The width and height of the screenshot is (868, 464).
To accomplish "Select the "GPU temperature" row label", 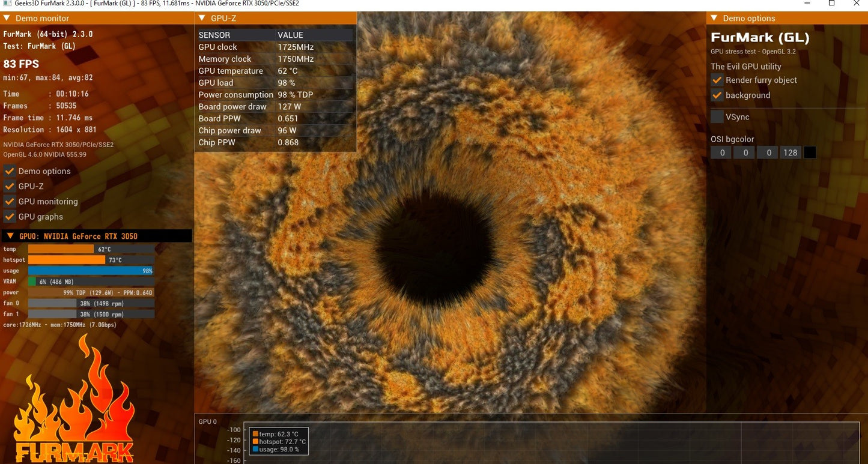I will pyautogui.click(x=231, y=71).
